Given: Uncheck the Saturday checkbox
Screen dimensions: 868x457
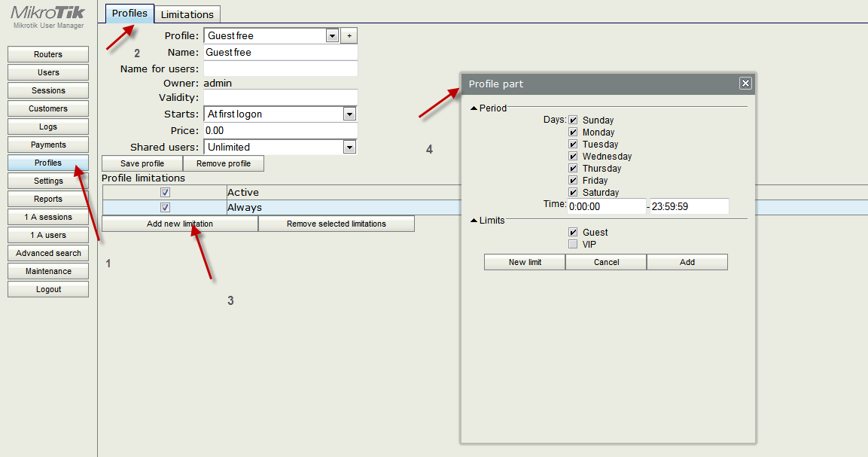Looking at the screenshot, I should tap(573, 192).
